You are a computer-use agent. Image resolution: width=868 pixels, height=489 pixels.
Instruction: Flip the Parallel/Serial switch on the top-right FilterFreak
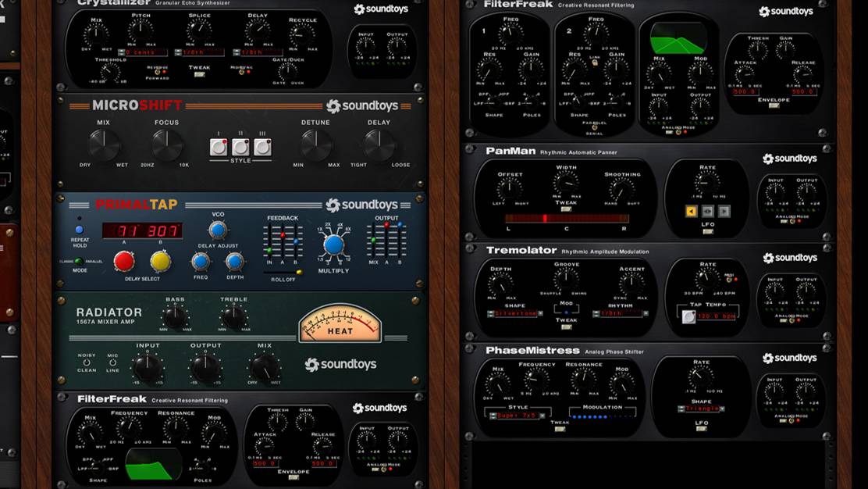point(595,128)
